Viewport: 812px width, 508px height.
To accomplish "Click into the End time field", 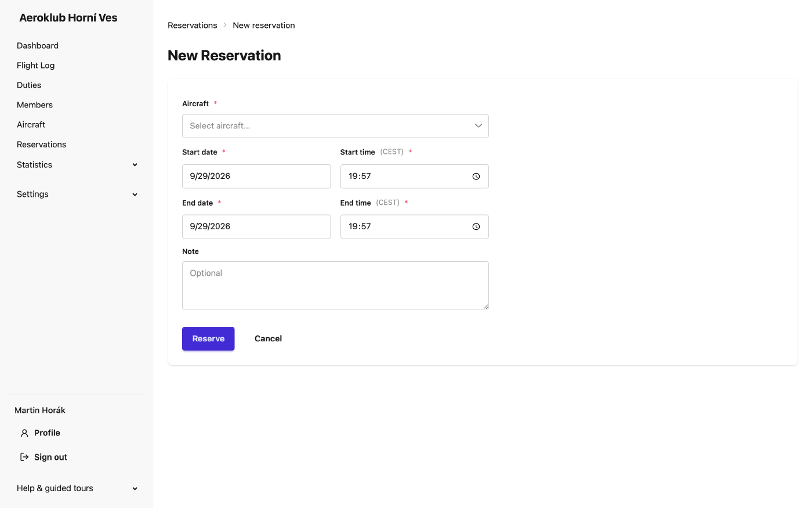I will point(414,227).
